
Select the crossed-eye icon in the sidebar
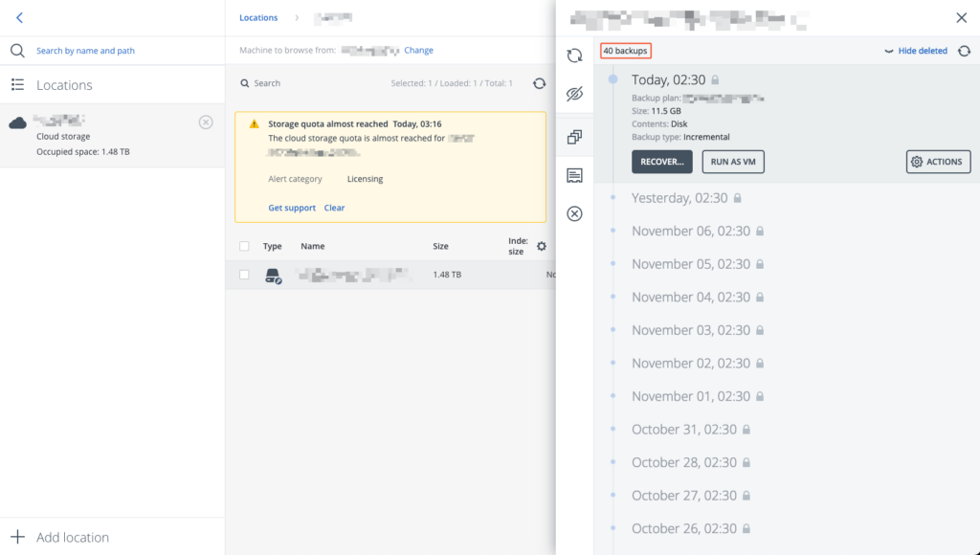click(x=574, y=95)
